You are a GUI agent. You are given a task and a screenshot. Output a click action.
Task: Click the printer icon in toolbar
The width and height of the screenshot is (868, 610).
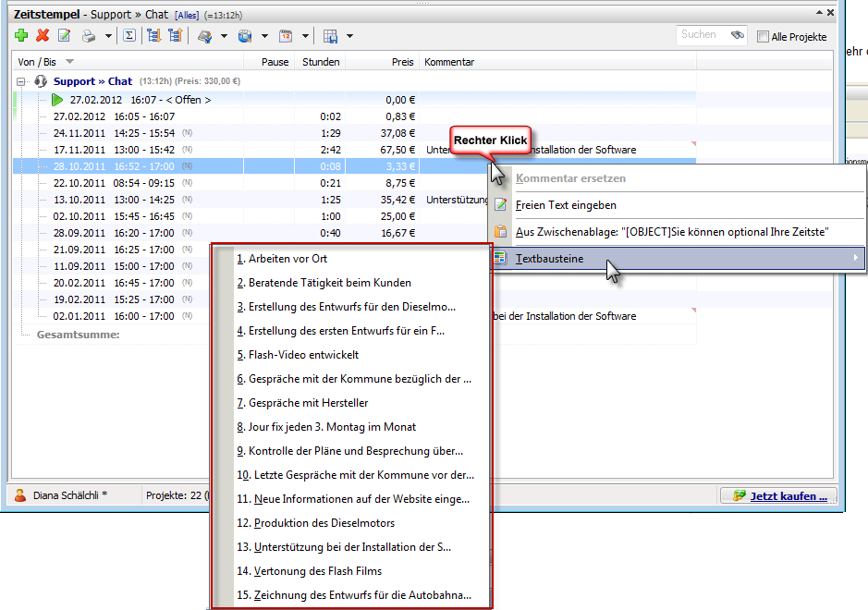[89, 37]
